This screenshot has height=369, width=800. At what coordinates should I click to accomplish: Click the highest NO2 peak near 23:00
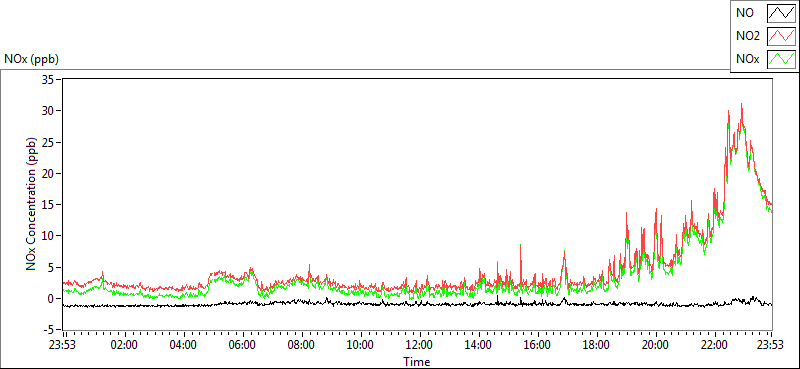pos(741,104)
